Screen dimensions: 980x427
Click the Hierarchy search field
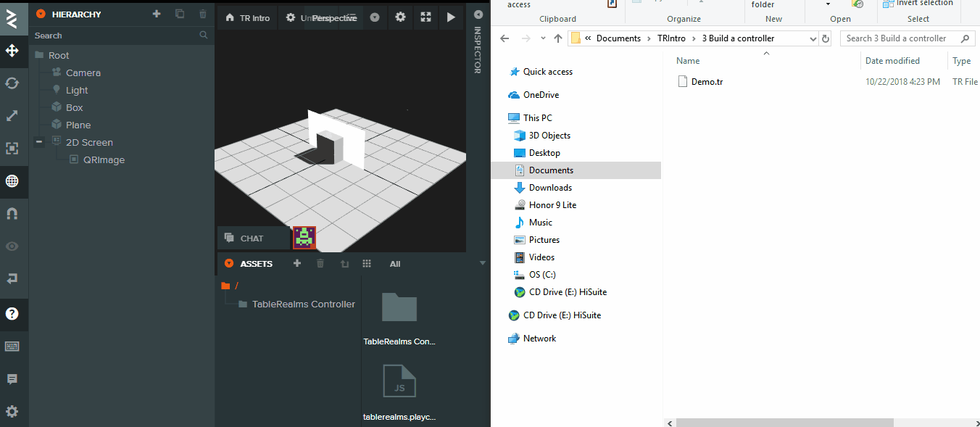pos(116,36)
